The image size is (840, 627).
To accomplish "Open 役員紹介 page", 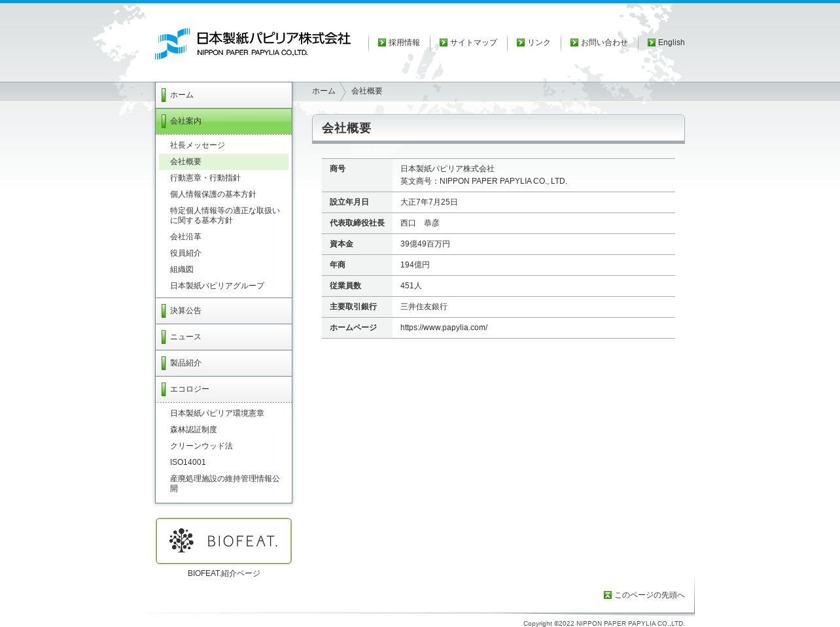I will [x=186, y=253].
